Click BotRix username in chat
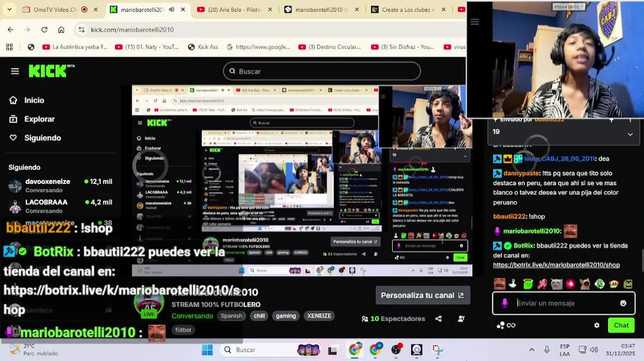The width and height of the screenshot is (644, 361). point(524,246)
